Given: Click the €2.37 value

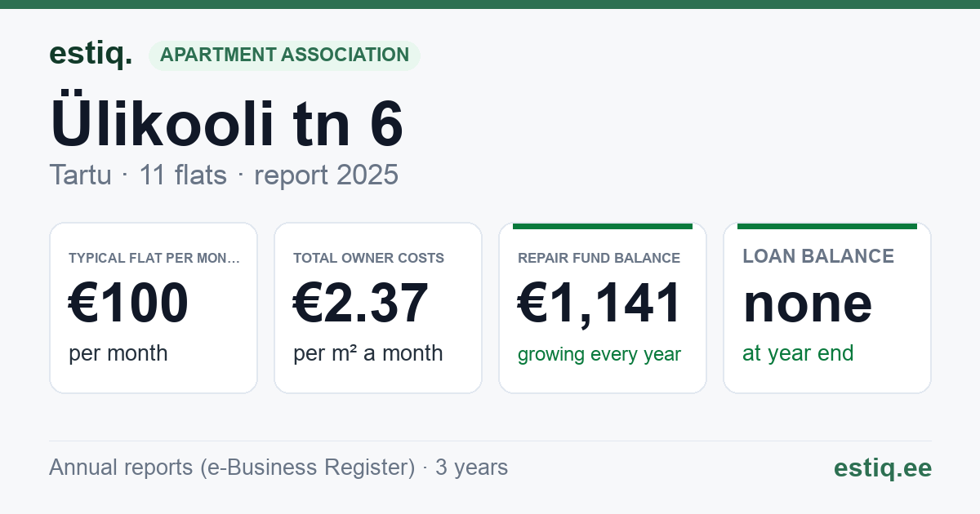Looking at the screenshot, I should coord(361,304).
